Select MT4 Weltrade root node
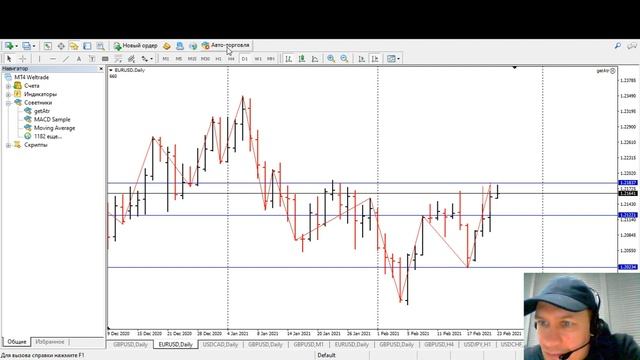 point(31,77)
